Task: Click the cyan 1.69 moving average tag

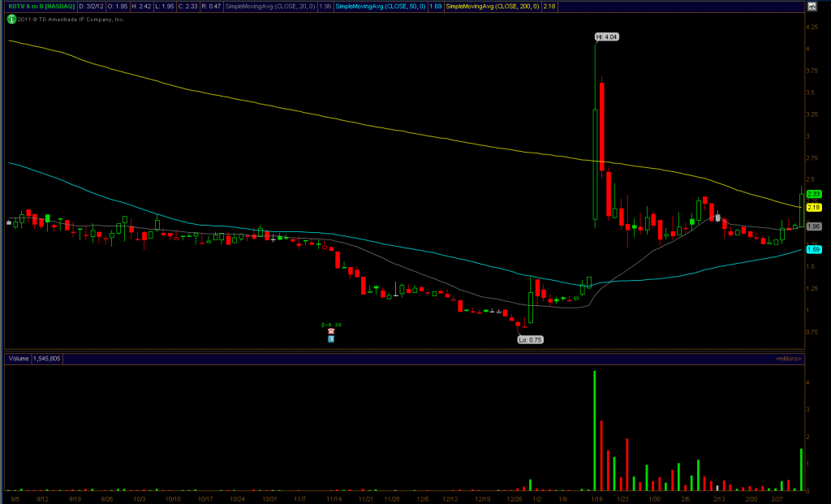Action: (x=815, y=249)
